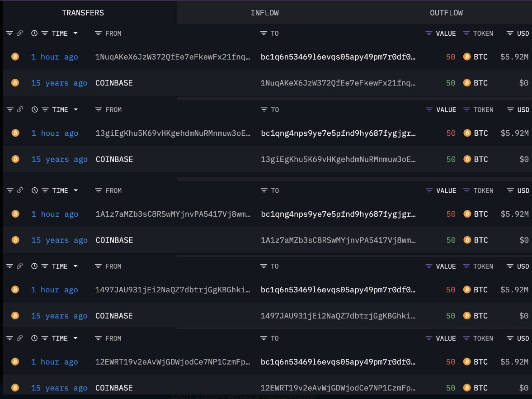Image resolution: width=532 pixels, height=399 pixels.
Task: Open sender address 12EWRT19v2eAvWjGDWjodCe7NP1CzmFp
Action: [x=173, y=361]
